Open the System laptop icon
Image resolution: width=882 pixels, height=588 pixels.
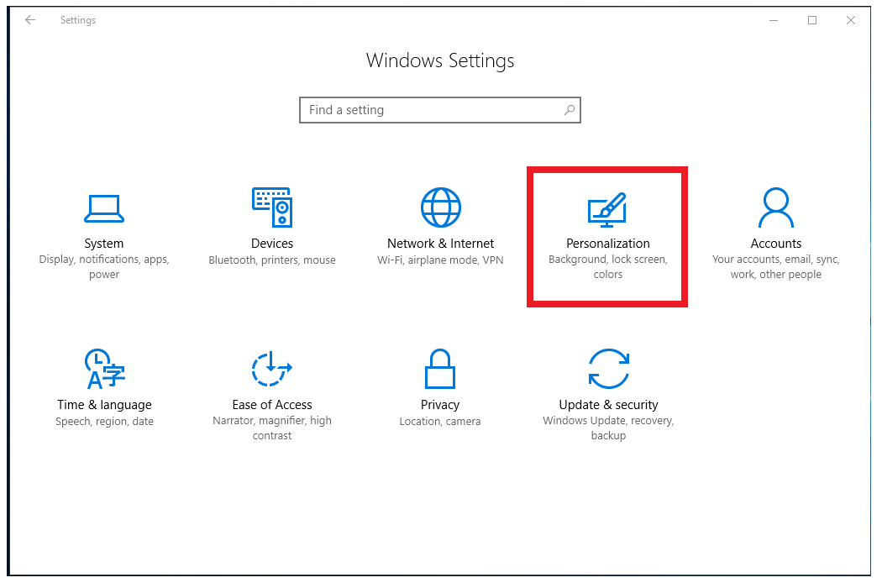pyautogui.click(x=104, y=209)
